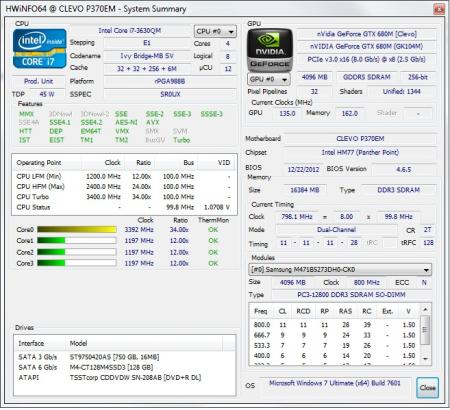Click the Microsoft Windows 7 Ultimate OS field
This screenshot has width=450, height=410.
[x=335, y=383]
